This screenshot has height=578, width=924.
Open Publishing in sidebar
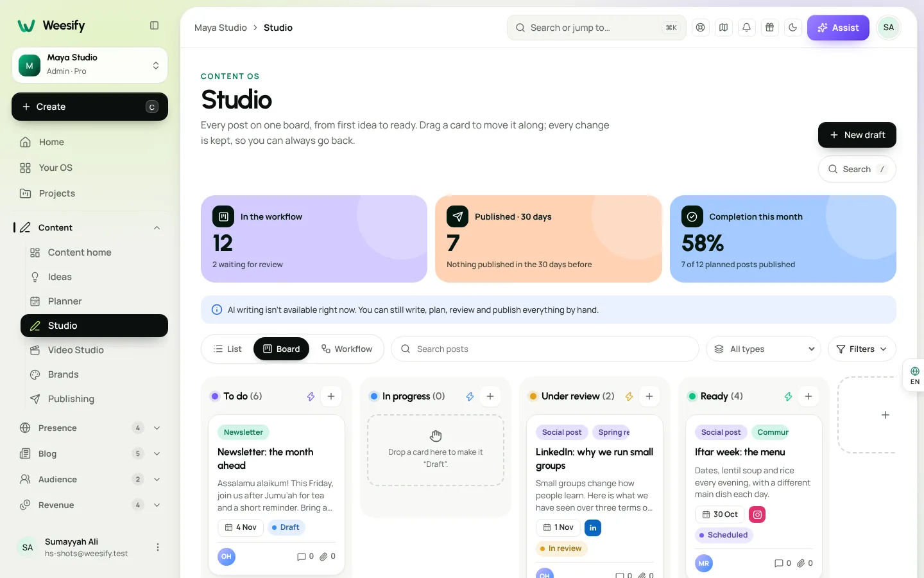94,399
